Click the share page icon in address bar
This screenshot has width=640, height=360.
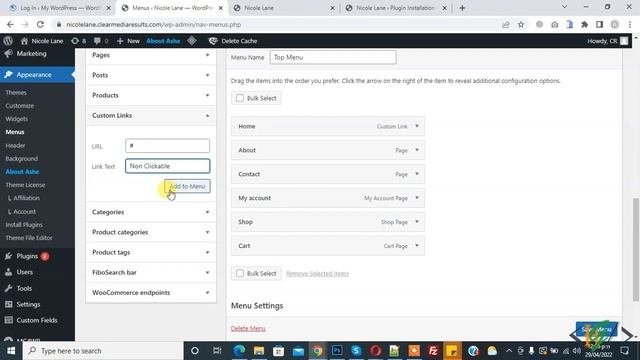pyautogui.click(x=506, y=24)
